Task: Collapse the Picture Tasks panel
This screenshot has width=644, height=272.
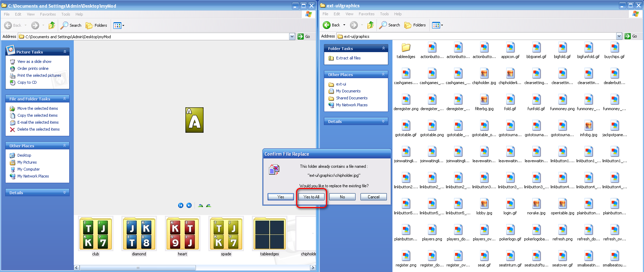Action: (65, 52)
